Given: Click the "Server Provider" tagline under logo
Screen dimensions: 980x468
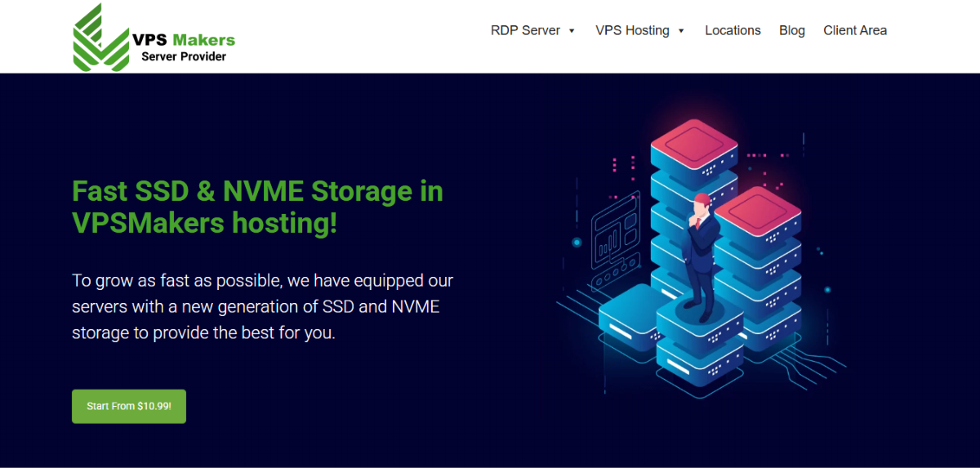Looking at the screenshot, I should [x=183, y=56].
